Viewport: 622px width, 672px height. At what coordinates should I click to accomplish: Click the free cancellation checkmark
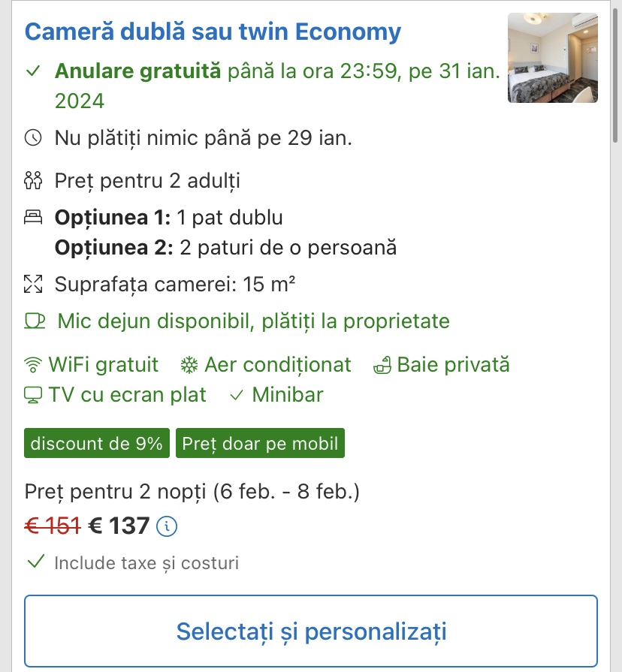pyautogui.click(x=33, y=72)
